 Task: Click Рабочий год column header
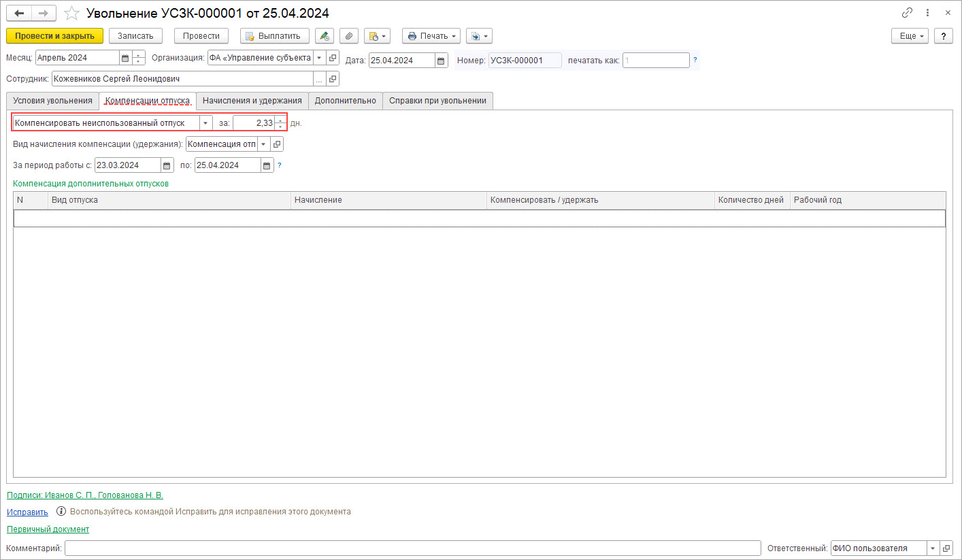pos(867,200)
